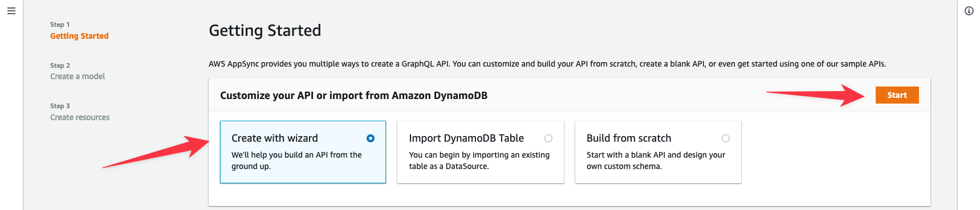This screenshot has height=210, width=980.
Task: Go to the Create a model step
Action: (78, 76)
